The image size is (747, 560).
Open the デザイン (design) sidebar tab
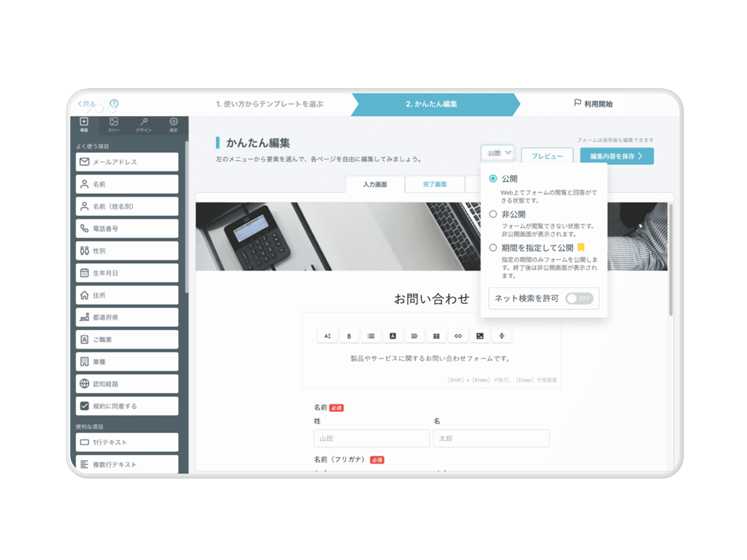point(144,125)
